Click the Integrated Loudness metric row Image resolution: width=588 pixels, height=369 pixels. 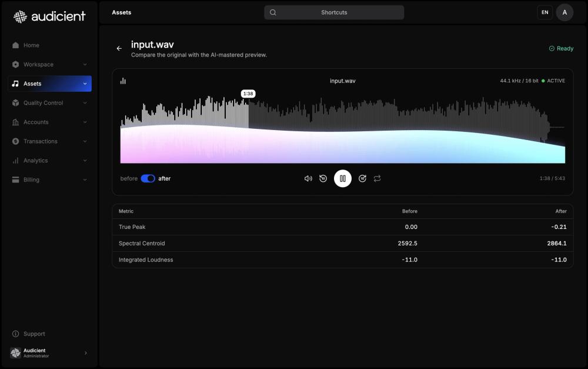[342, 260]
